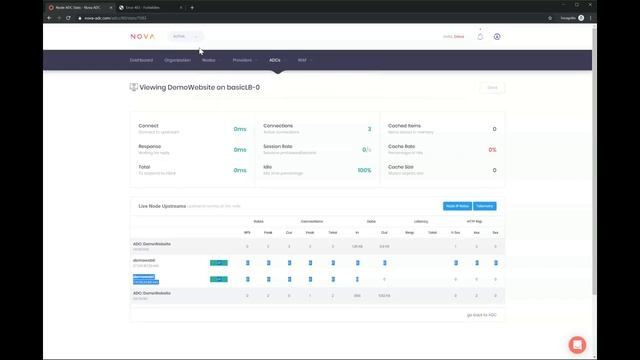This screenshot has height=360, width=640.
Task: Open the chat support bubble
Action: (577, 345)
